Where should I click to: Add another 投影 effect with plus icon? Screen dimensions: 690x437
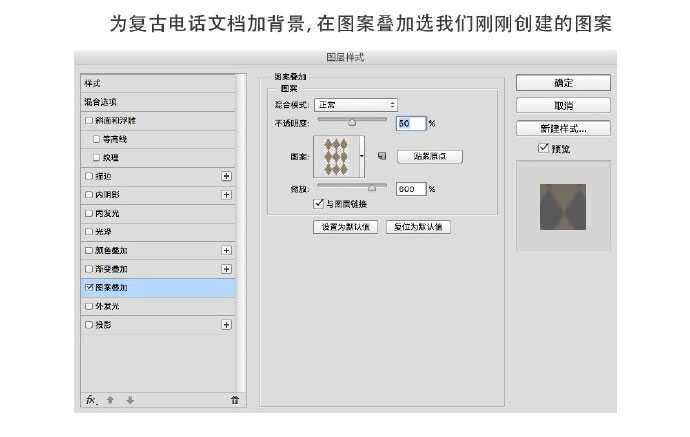pyautogui.click(x=226, y=324)
